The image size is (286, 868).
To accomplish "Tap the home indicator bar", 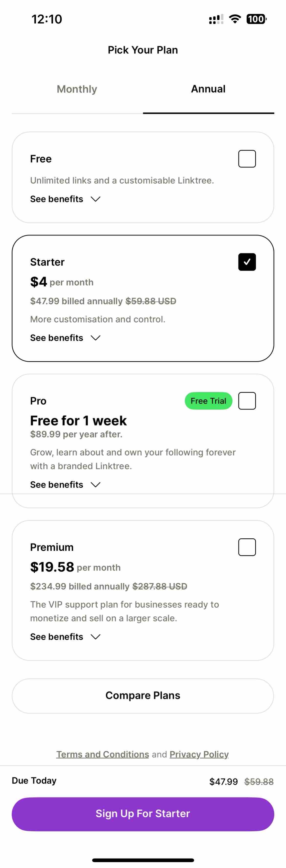I will (143, 860).
